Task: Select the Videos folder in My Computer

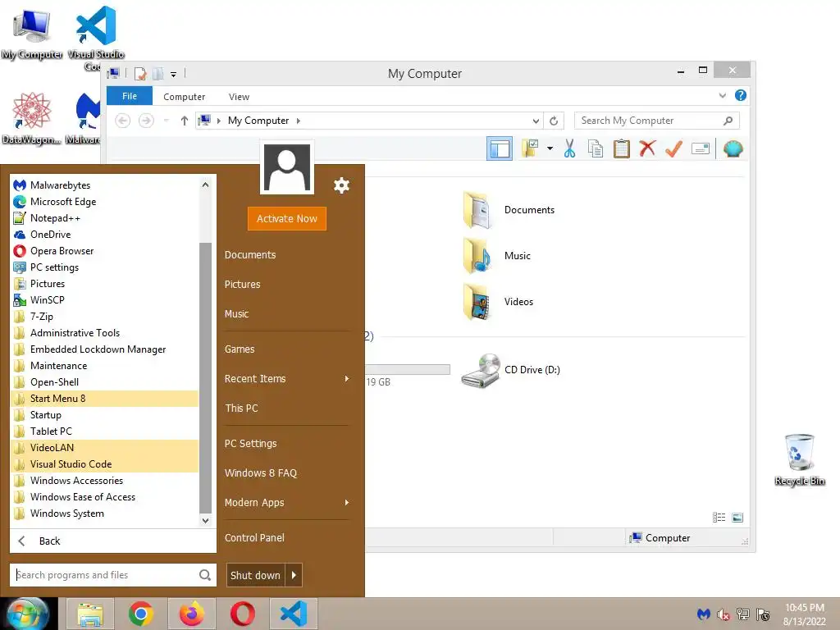Action: point(498,302)
